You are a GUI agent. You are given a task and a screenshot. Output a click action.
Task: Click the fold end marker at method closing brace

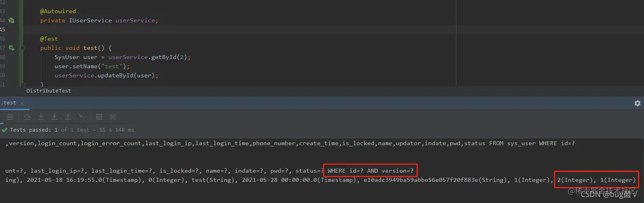(23, 85)
